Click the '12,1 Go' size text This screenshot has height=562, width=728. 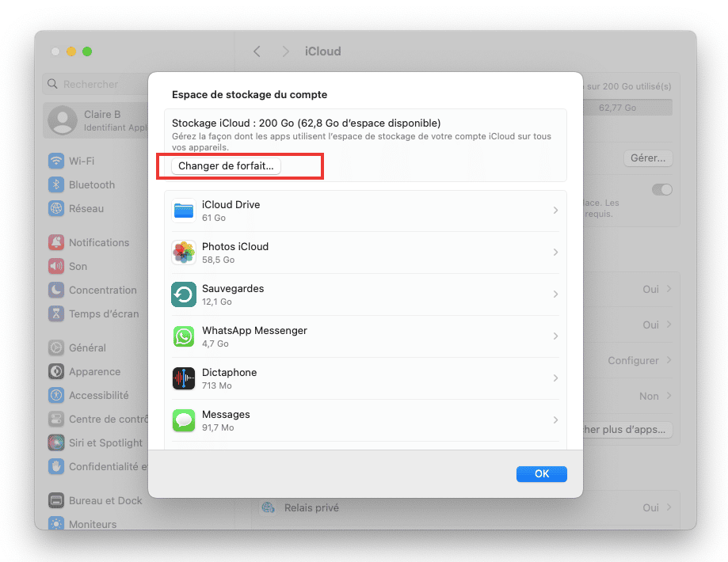(217, 302)
